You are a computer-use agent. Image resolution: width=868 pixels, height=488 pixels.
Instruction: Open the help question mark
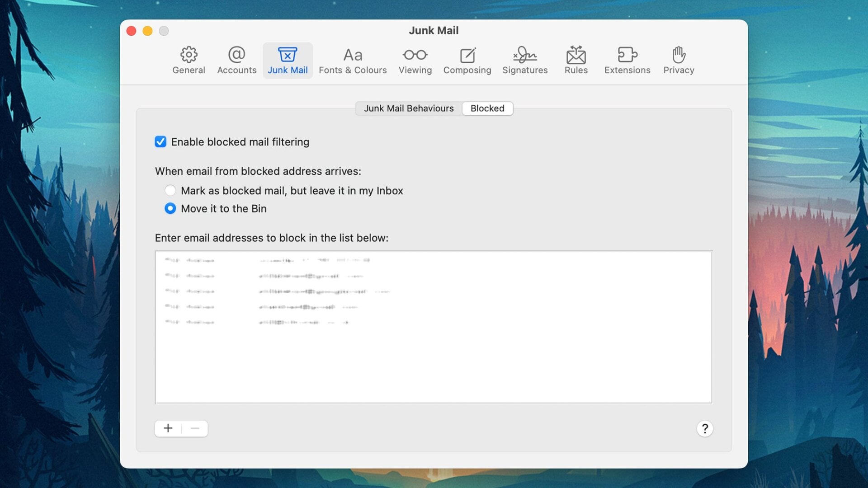[705, 428]
